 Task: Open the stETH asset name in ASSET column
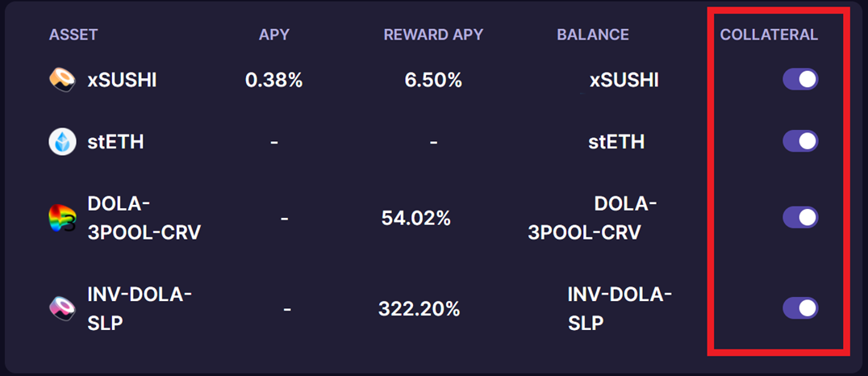tap(115, 142)
